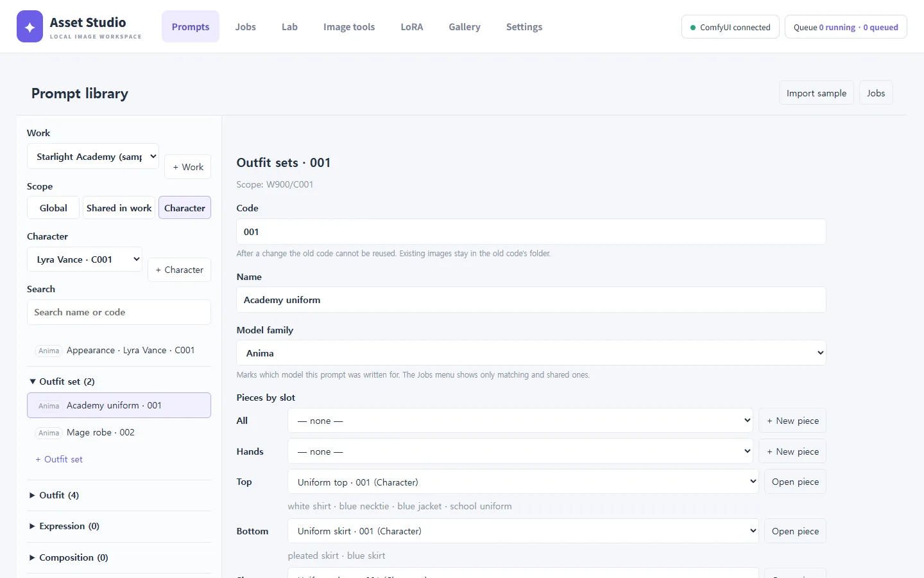
Task: Open the Character dropdown Lyra Vance C001
Action: (85, 259)
